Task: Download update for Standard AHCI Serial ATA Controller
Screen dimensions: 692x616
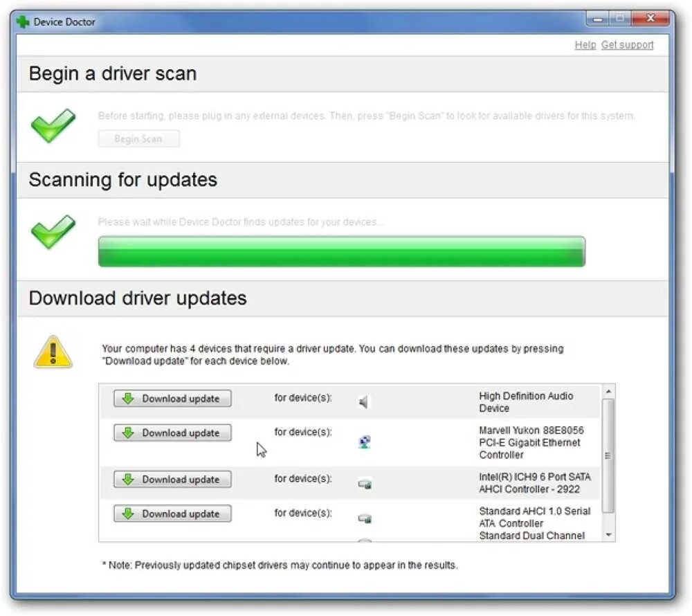Action: coord(172,514)
